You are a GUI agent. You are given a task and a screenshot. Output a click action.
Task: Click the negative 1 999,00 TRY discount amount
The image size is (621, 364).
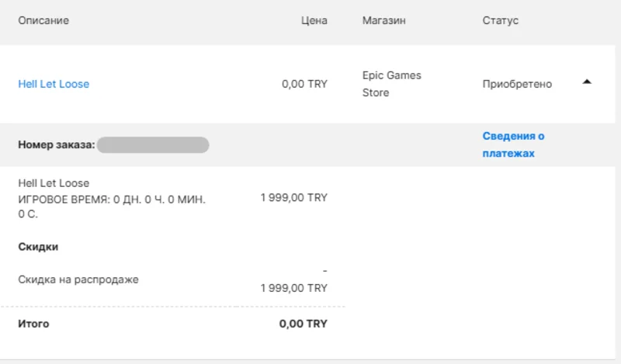[294, 287]
